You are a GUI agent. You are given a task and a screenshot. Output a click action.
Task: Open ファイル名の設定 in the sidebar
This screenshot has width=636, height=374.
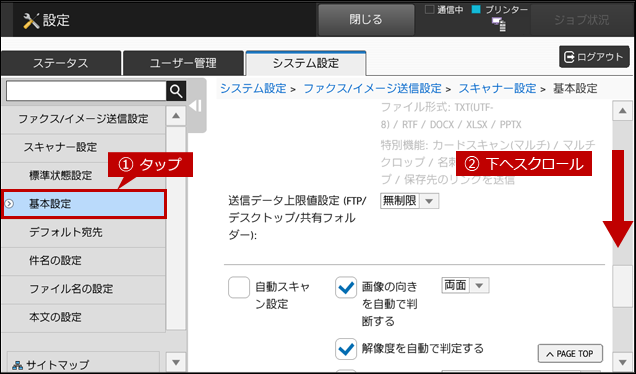click(x=83, y=289)
